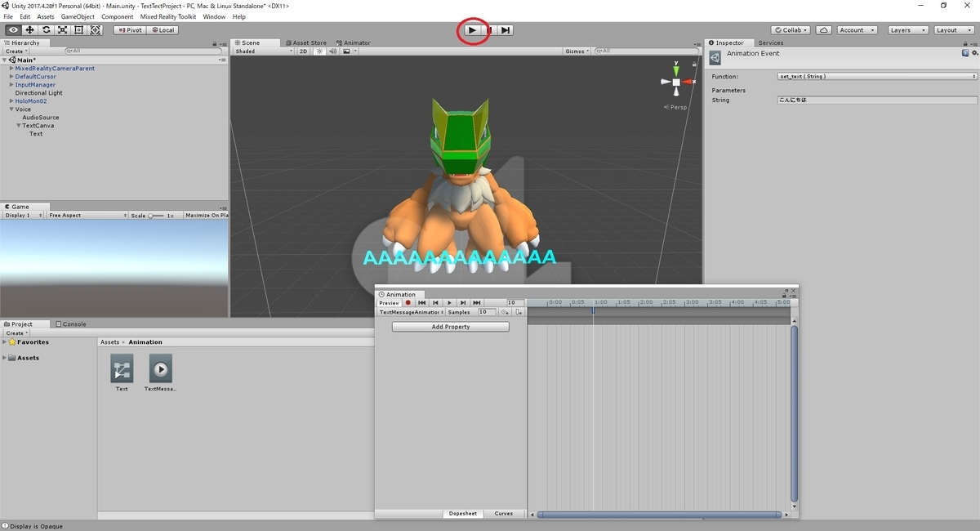Click the Add Keyframe icon
980x531 pixels.
pos(505,312)
